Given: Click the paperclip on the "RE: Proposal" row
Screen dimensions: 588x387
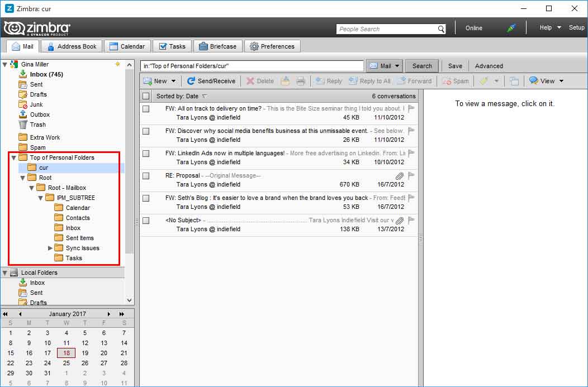Looking at the screenshot, I should pos(400,176).
